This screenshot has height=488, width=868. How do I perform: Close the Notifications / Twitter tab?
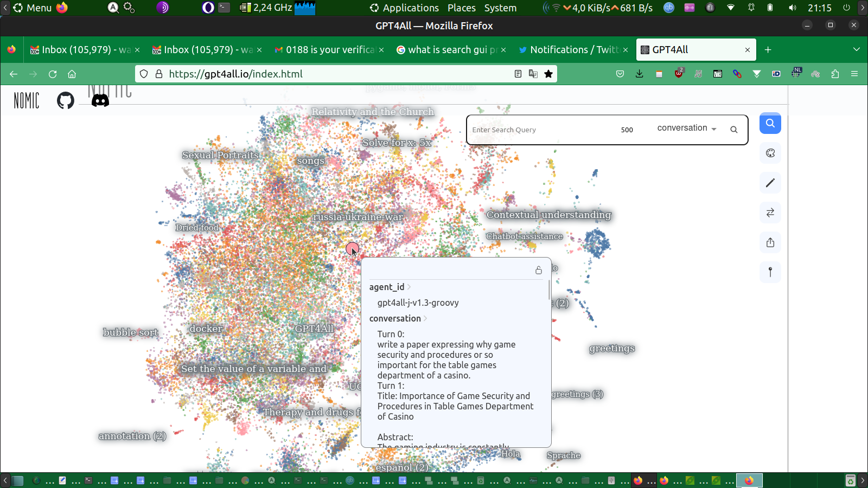click(x=626, y=50)
